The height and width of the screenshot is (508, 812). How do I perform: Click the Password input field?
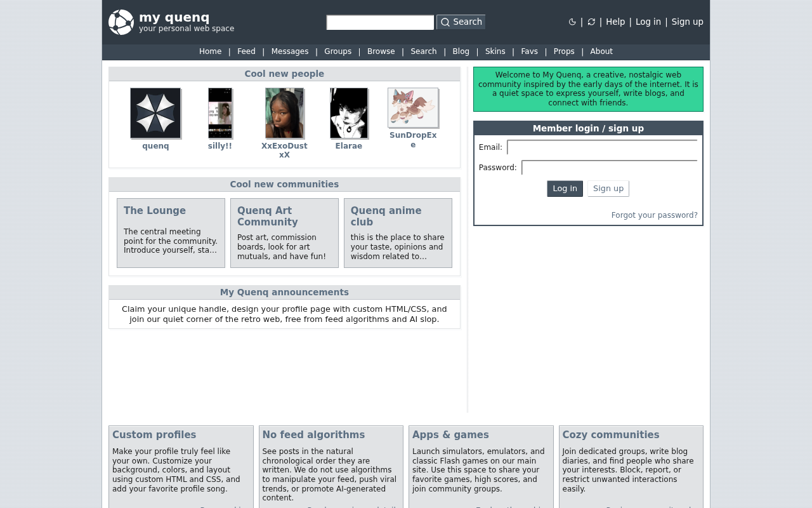610,168
